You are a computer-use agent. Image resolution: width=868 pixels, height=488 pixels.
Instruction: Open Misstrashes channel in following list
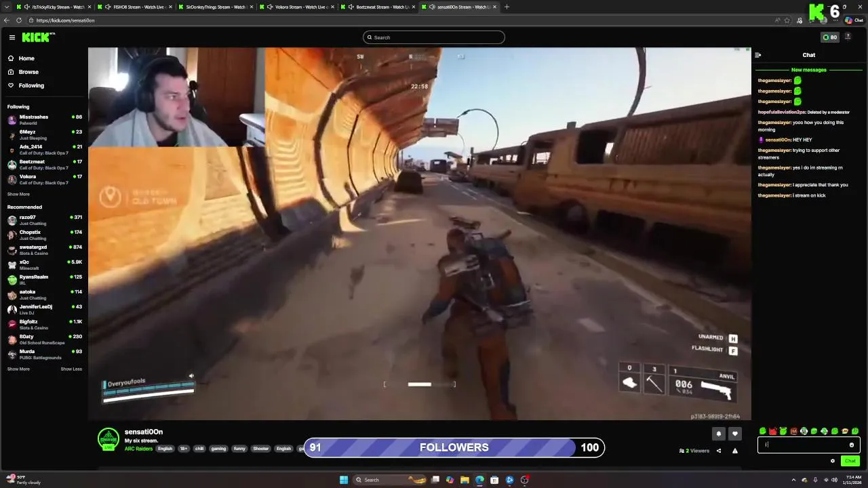point(44,120)
